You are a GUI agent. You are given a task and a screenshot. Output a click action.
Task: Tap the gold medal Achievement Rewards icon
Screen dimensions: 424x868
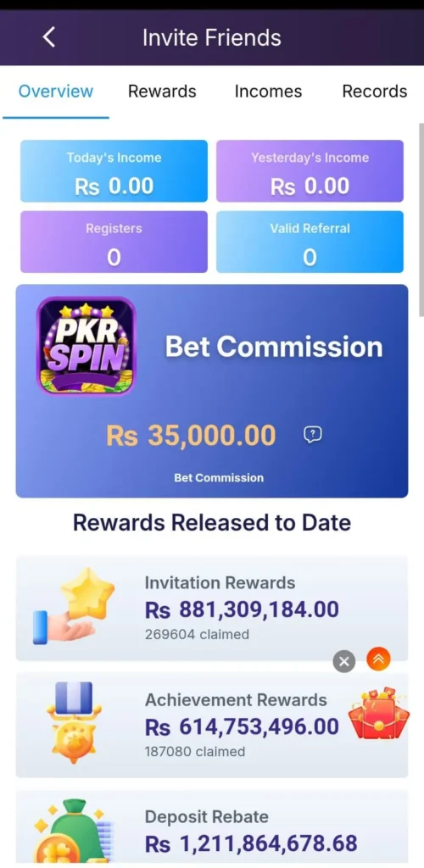coord(73,723)
